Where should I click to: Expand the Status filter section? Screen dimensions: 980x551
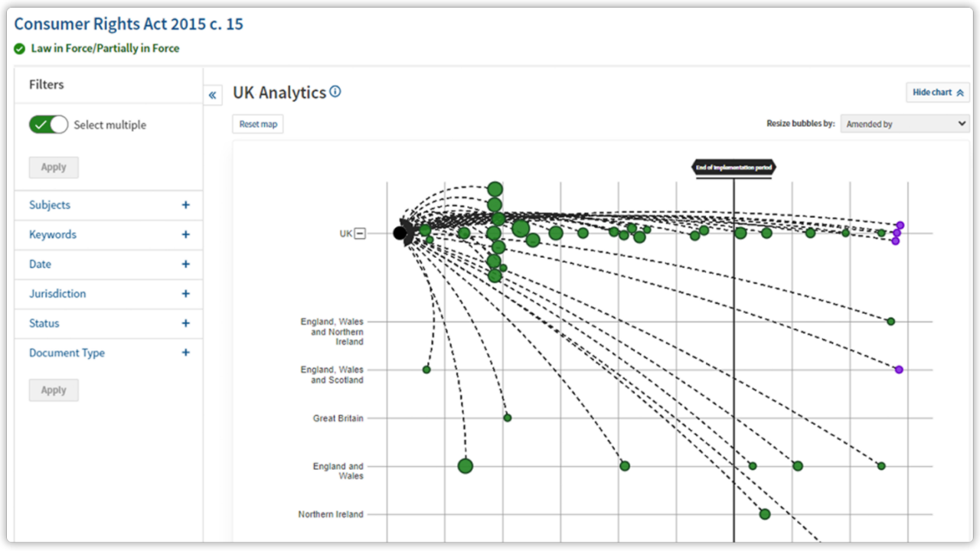pos(185,323)
